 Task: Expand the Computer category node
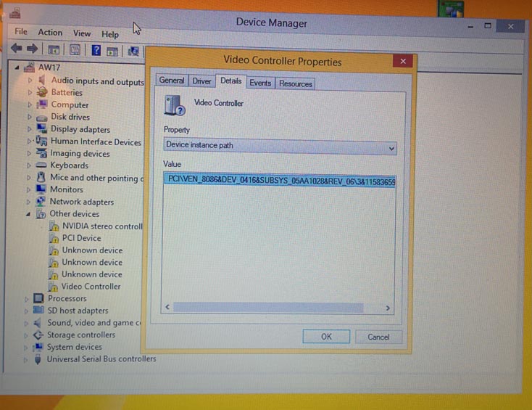pos(30,105)
